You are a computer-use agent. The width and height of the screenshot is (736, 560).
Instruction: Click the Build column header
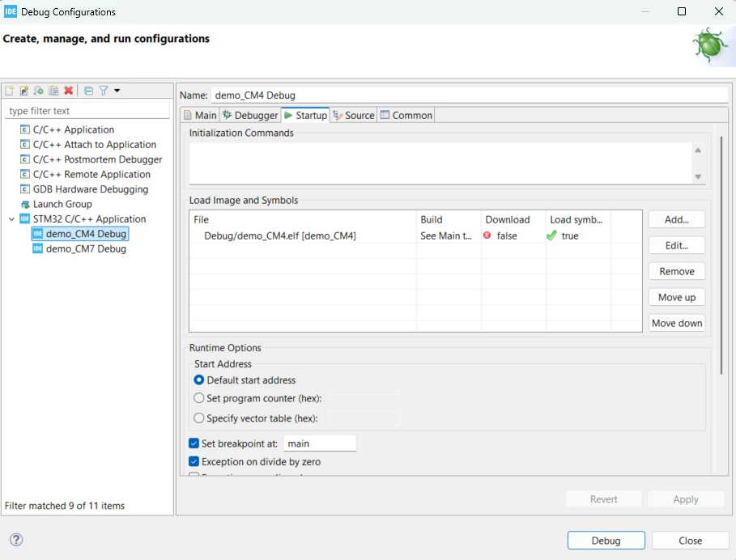[449, 219]
